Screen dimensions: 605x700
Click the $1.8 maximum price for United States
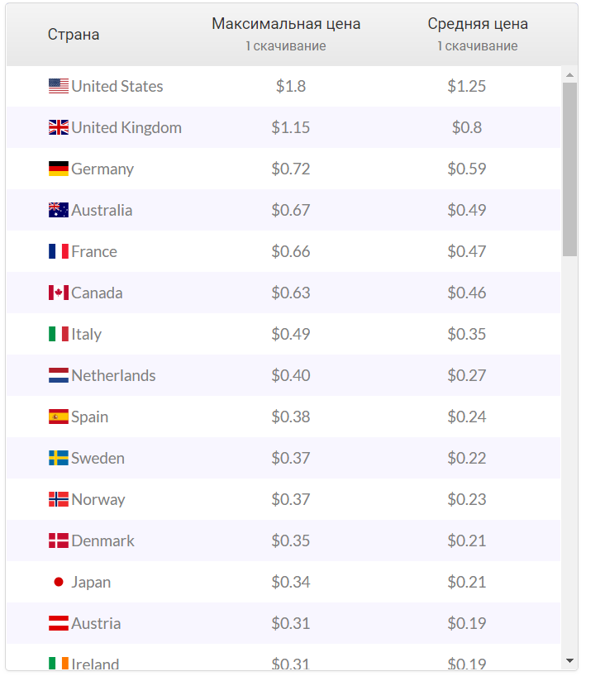coord(291,86)
